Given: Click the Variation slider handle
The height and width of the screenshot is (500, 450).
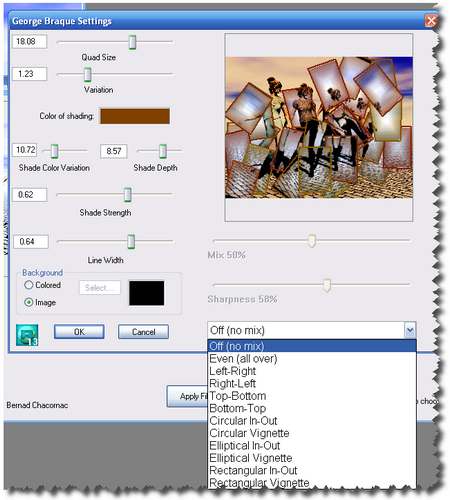Looking at the screenshot, I should click(x=88, y=74).
